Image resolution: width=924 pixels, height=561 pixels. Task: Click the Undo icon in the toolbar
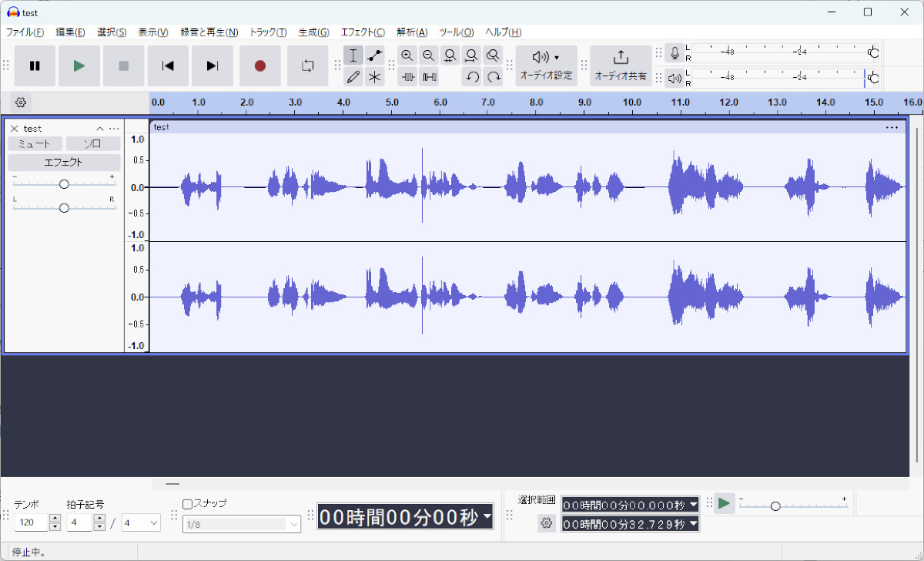pyautogui.click(x=472, y=76)
